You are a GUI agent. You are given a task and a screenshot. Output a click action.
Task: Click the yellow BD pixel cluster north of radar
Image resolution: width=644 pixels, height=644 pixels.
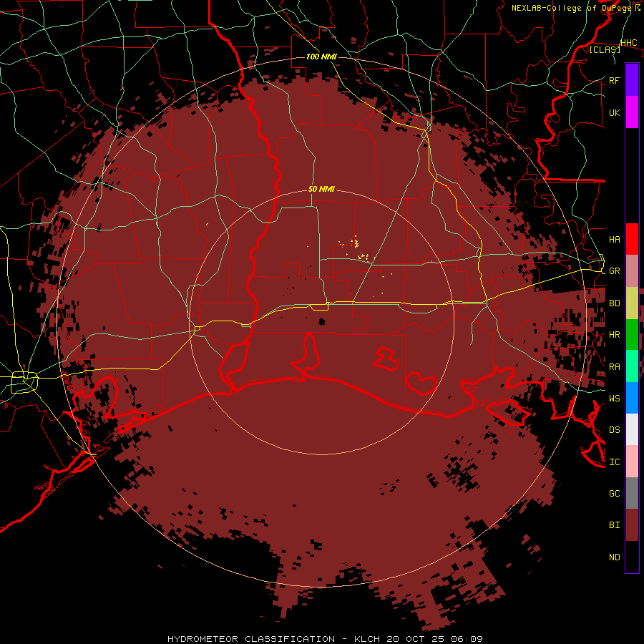click(x=355, y=248)
